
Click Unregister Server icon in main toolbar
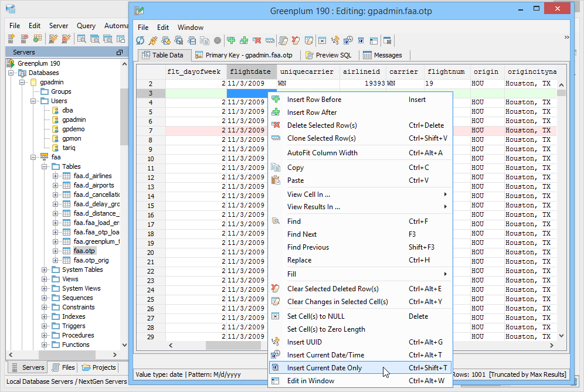pyautogui.click(x=24, y=38)
